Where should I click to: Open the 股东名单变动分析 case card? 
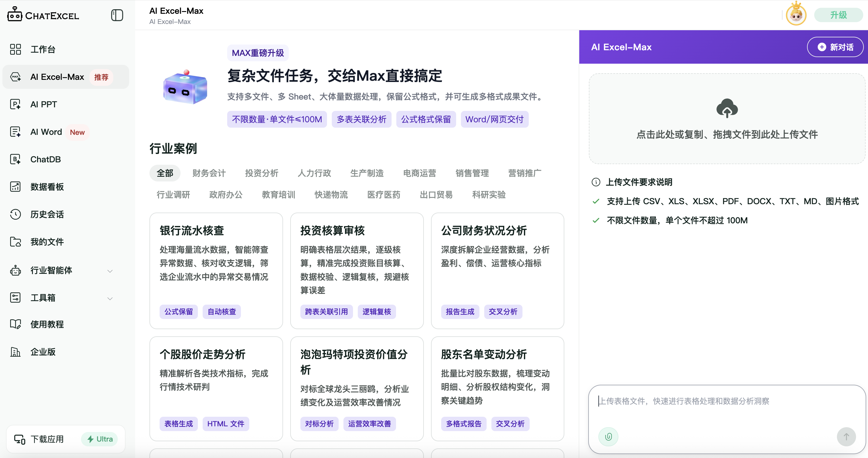point(498,389)
